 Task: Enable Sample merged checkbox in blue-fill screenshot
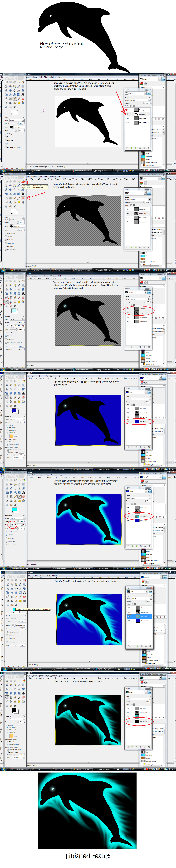(x=8, y=452)
